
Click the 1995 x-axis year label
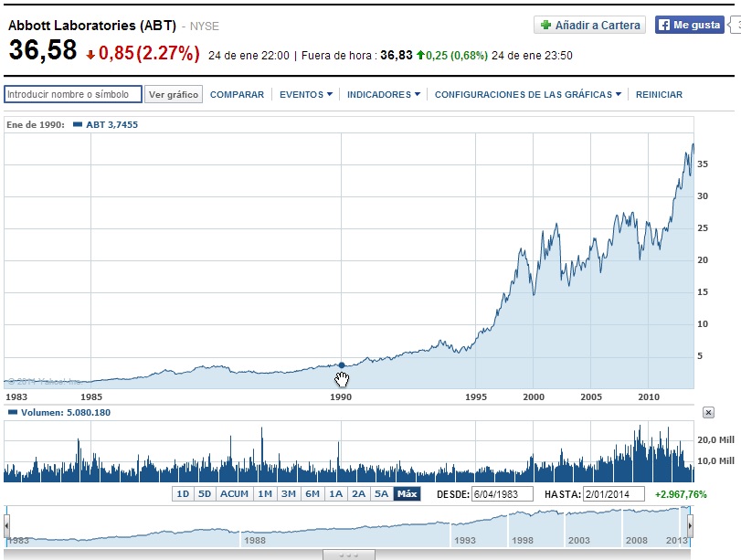(476, 397)
